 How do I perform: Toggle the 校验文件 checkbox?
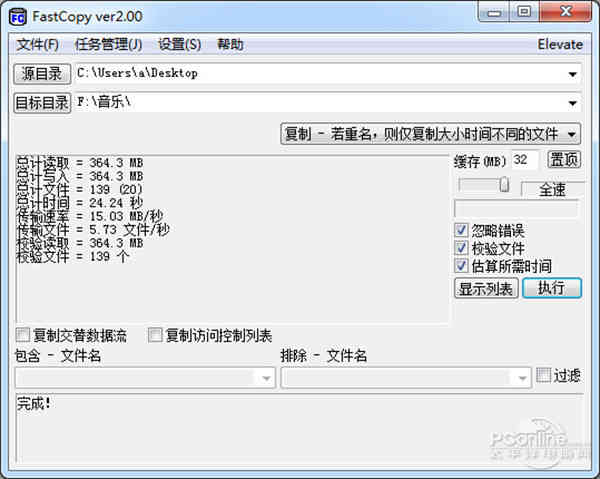point(461,248)
